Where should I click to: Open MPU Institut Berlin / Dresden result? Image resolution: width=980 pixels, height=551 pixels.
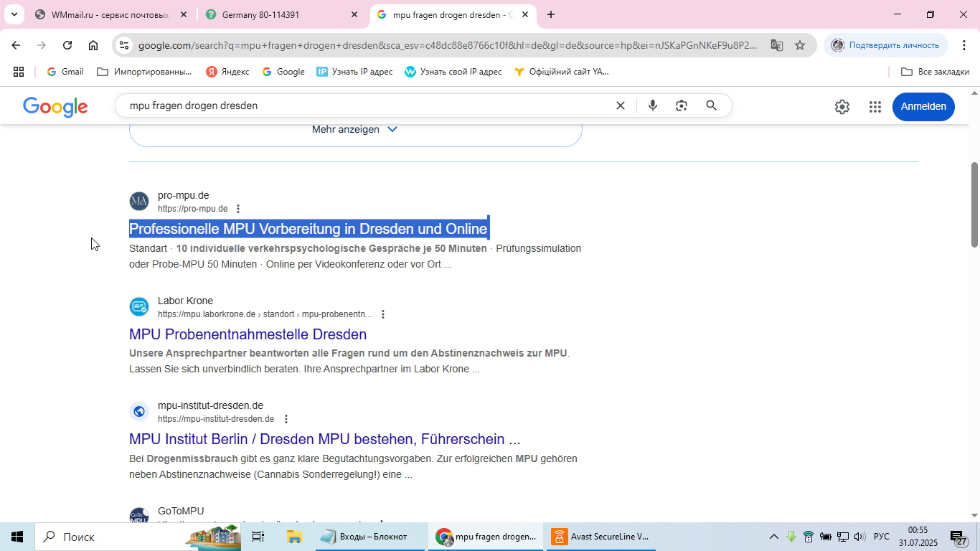click(x=325, y=439)
